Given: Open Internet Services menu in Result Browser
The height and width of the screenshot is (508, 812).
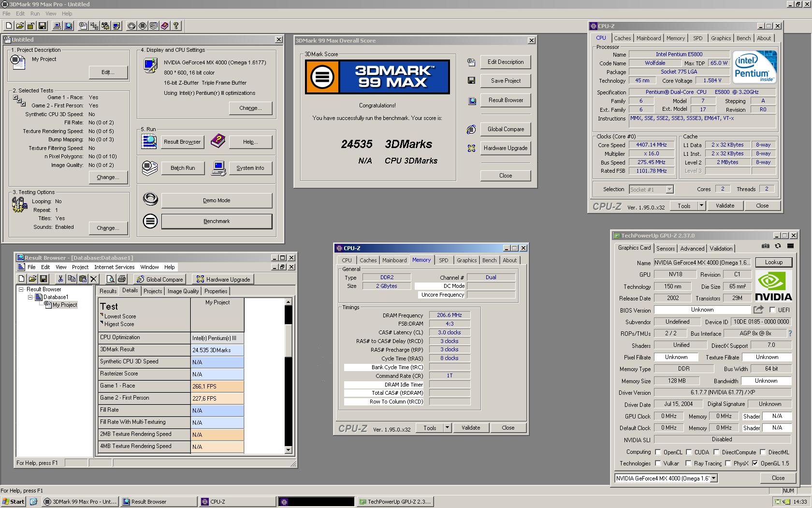Looking at the screenshot, I should pos(114,267).
